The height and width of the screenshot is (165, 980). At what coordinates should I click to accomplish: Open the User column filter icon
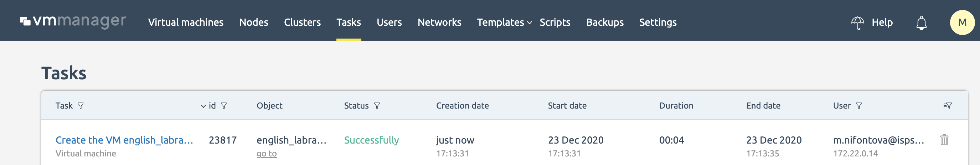pyautogui.click(x=858, y=106)
